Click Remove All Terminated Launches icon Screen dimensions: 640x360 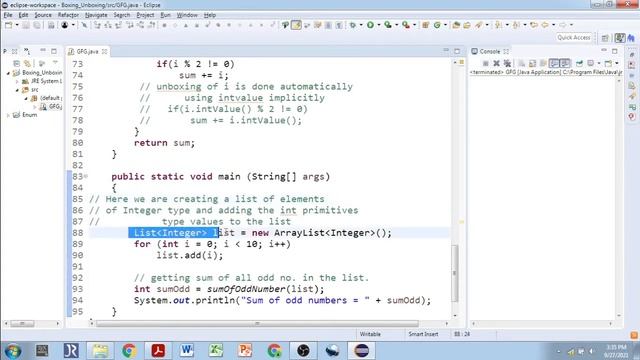(x=507, y=63)
